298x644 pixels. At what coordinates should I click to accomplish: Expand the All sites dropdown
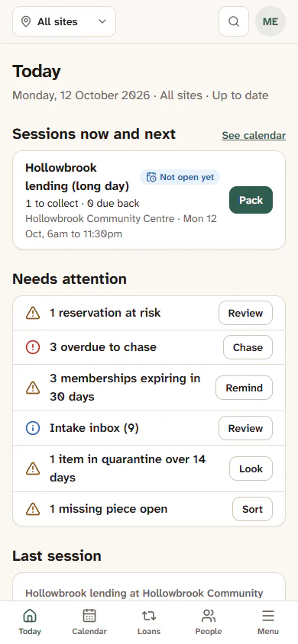click(64, 21)
